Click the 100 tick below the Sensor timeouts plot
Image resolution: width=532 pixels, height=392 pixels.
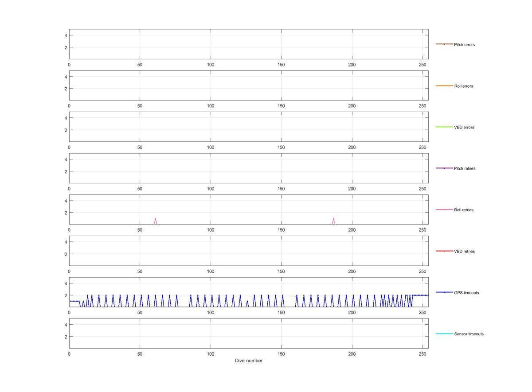point(211,354)
